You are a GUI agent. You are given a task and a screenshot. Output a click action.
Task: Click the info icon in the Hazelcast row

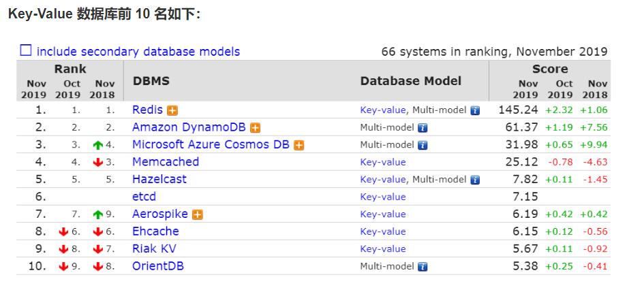pos(475,180)
